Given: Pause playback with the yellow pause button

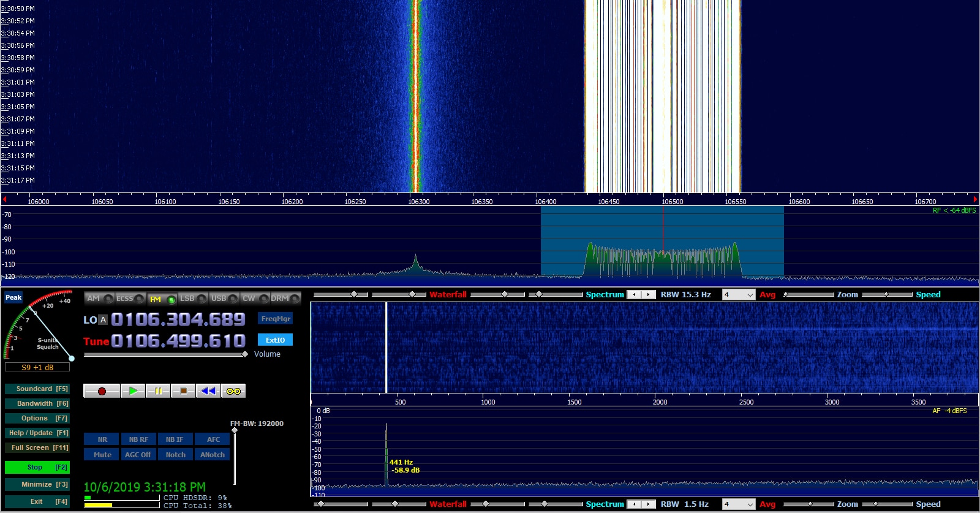Looking at the screenshot, I should [158, 391].
